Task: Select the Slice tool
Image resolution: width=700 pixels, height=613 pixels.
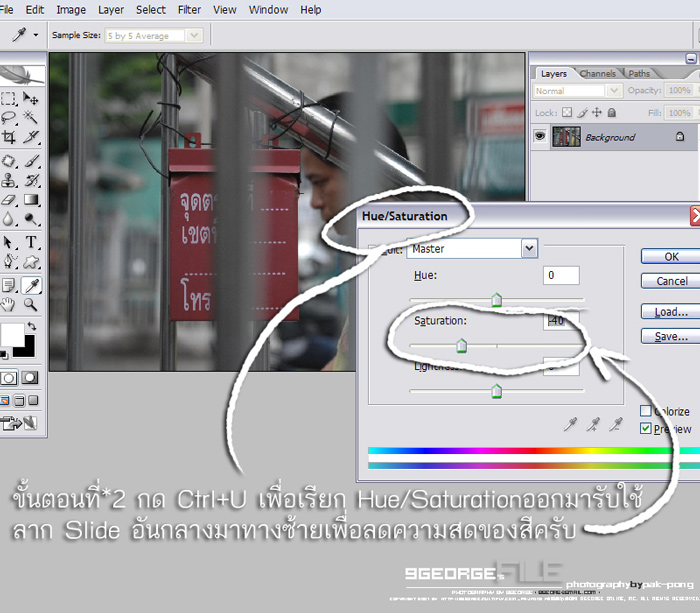Action: pyautogui.click(x=30, y=137)
